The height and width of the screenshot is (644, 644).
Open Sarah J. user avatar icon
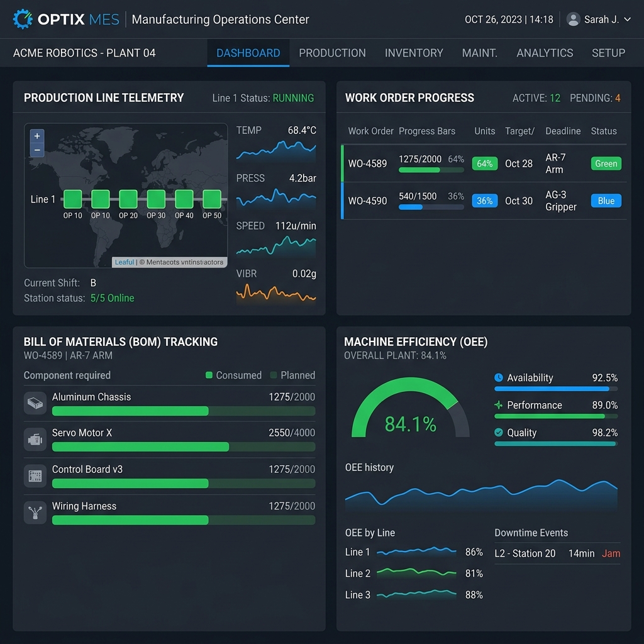click(x=573, y=19)
